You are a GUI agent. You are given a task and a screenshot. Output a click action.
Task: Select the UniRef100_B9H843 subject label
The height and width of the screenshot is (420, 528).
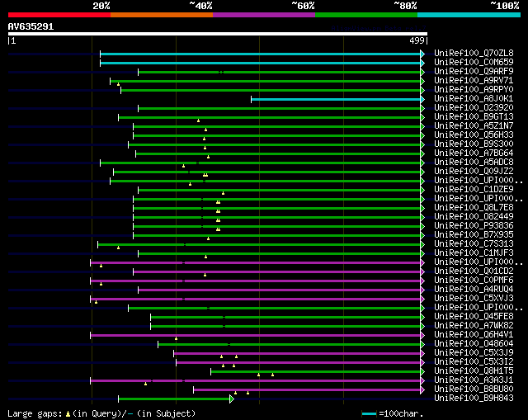coord(474,399)
